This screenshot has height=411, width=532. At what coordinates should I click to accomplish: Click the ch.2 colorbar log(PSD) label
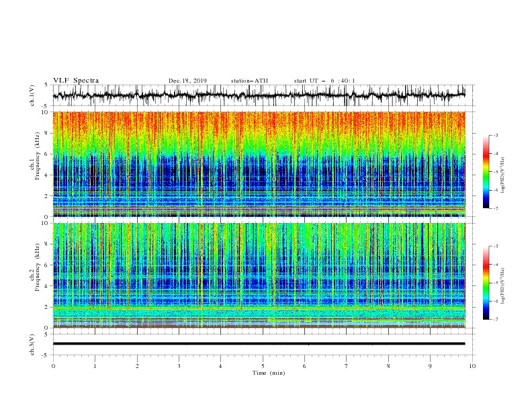pos(503,285)
